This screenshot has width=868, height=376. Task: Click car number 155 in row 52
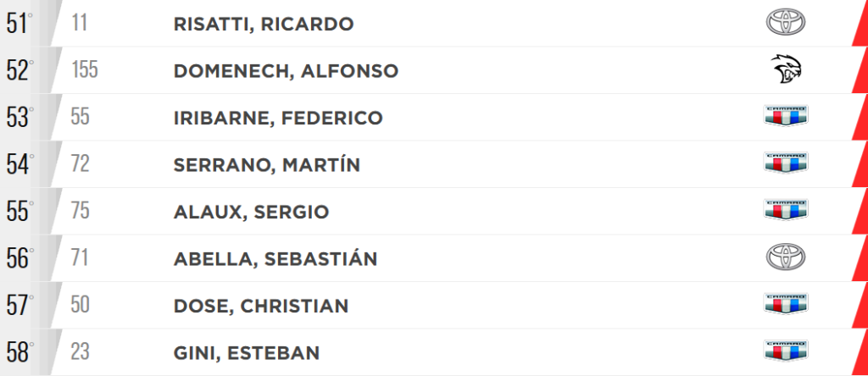[85, 70]
